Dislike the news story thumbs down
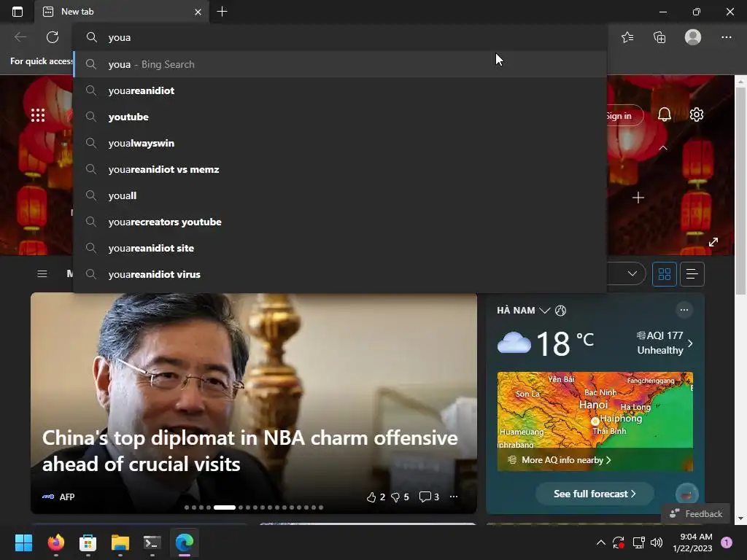747x560 pixels. pyautogui.click(x=395, y=497)
